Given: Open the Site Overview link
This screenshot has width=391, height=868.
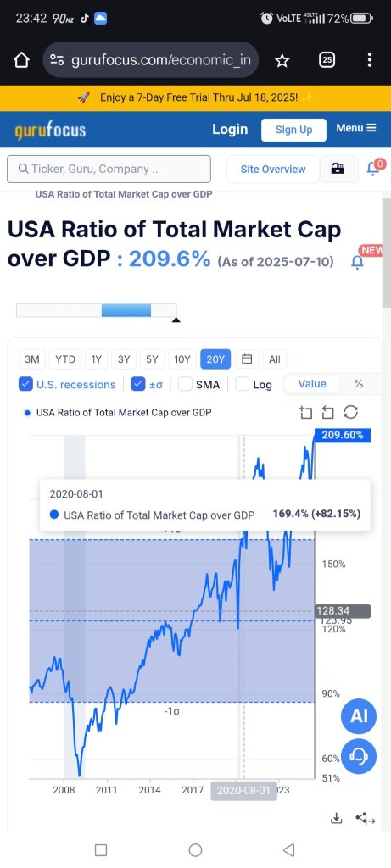Looking at the screenshot, I should [x=272, y=169].
